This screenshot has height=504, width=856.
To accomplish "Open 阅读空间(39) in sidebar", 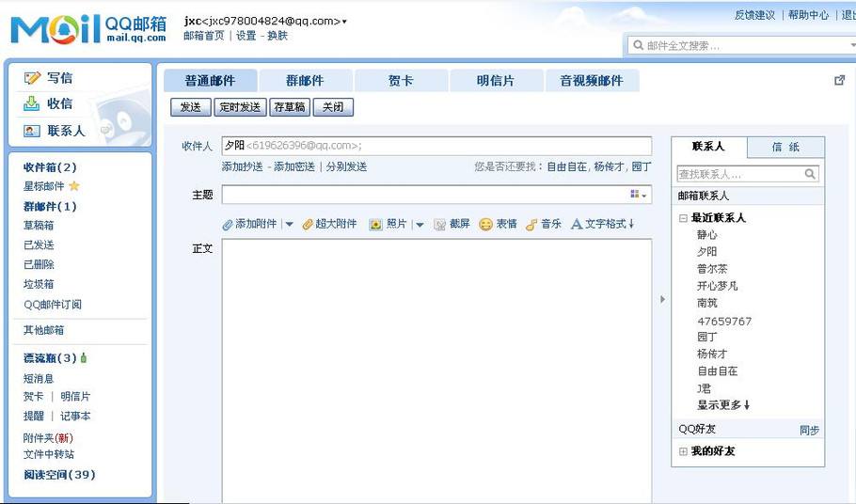I will pyautogui.click(x=59, y=475).
